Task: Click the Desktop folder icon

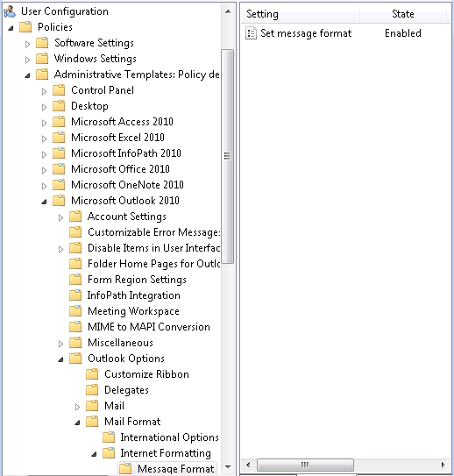Action: tap(59, 106)
